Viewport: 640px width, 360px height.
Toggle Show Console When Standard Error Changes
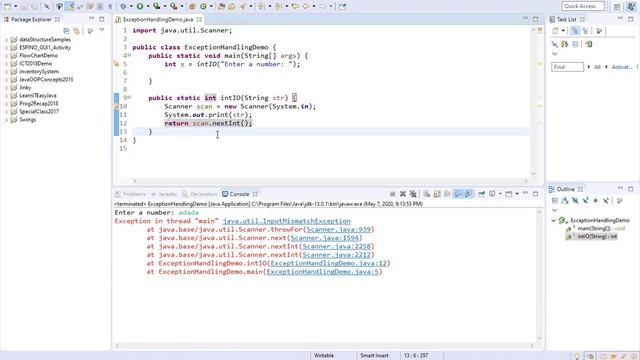pyautogui.click(x=468, y=194)
